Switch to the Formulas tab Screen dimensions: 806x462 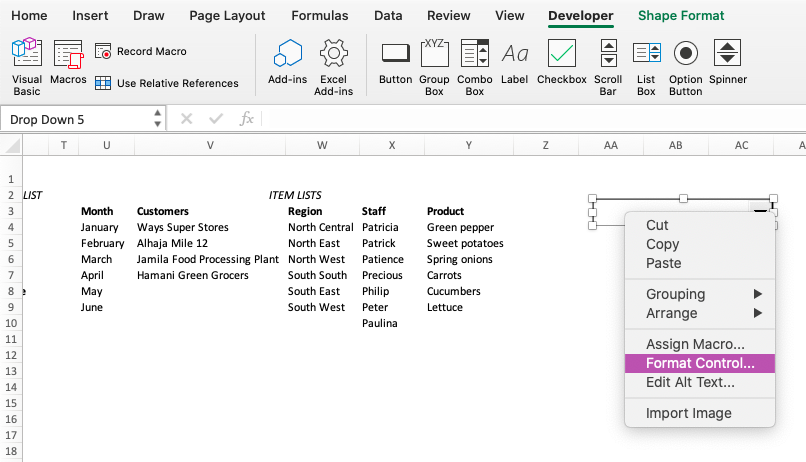(320, 15)
